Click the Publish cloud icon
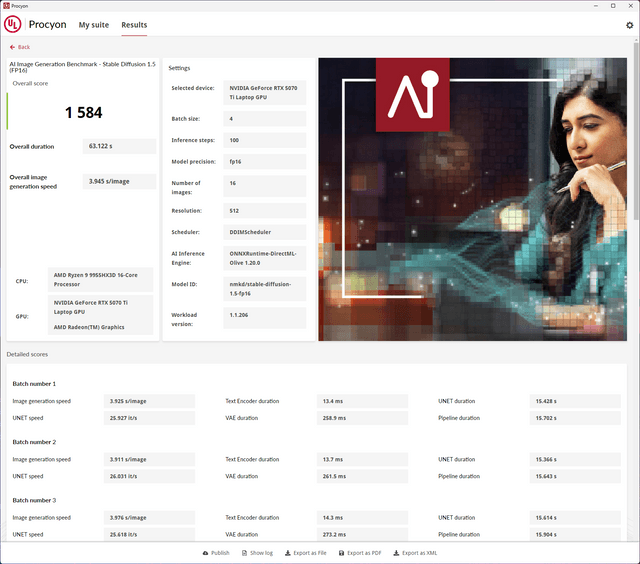Viewport: 640px width, 564px height. [x=205, y=553]
